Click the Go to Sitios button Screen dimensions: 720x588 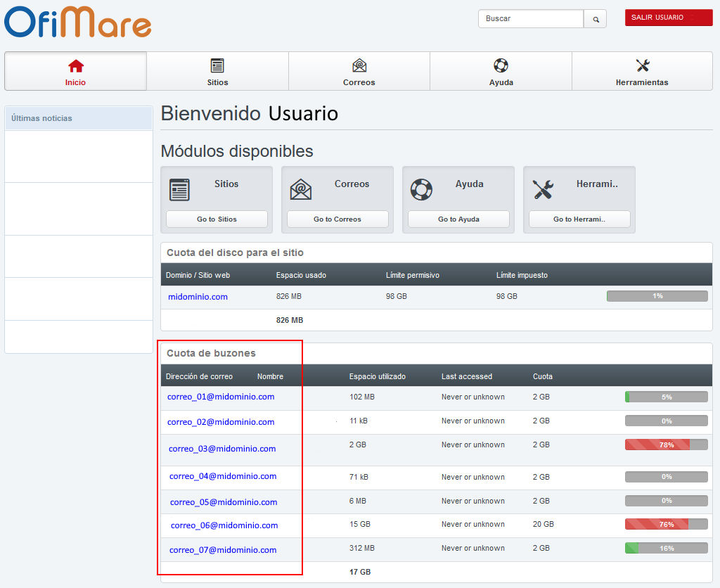(217, 219)
